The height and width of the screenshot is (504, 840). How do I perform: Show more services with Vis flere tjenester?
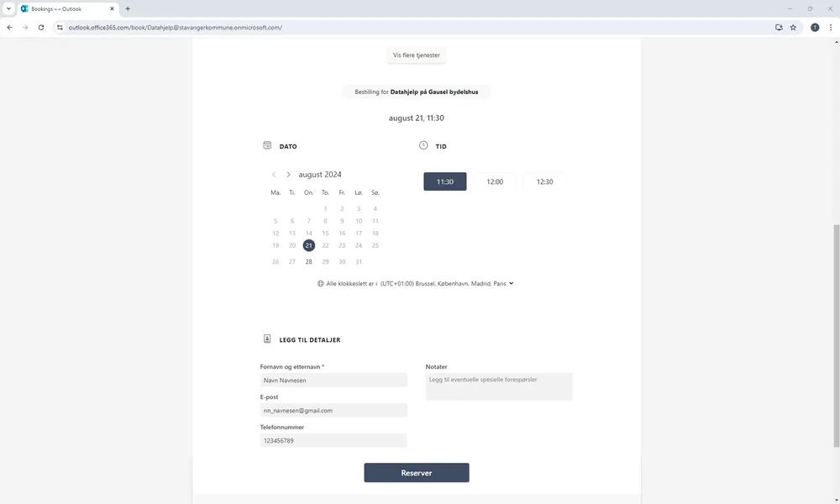point(416,55)
